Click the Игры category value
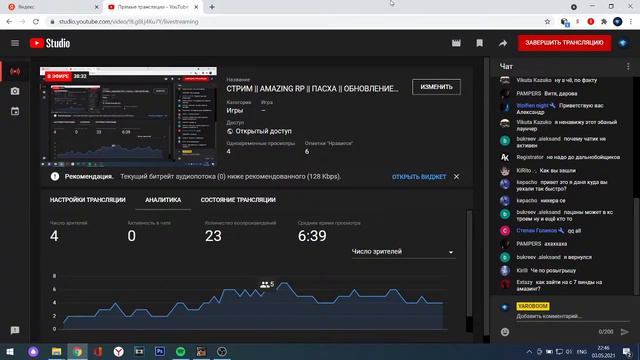Image resolution: width=640 pixels, height=360 pixels. point(235,111)
